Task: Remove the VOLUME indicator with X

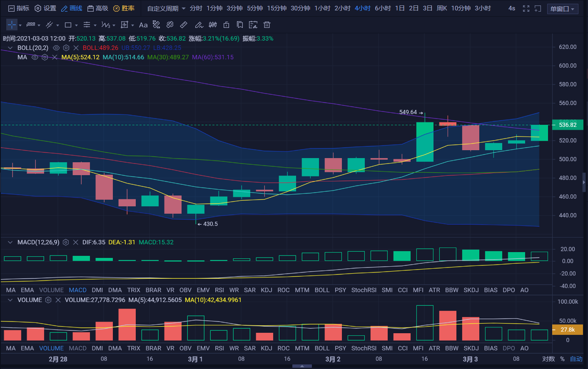Action: (58, 300)
